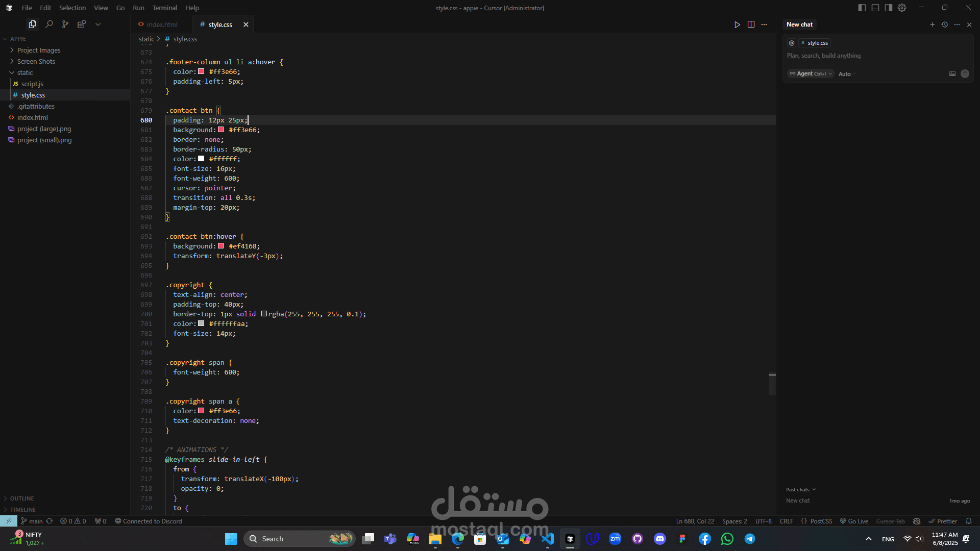The image size is (980, 551).
Task: Toggle the AI pane layout button
Action: pyautogui.click(x=889, y=8)
